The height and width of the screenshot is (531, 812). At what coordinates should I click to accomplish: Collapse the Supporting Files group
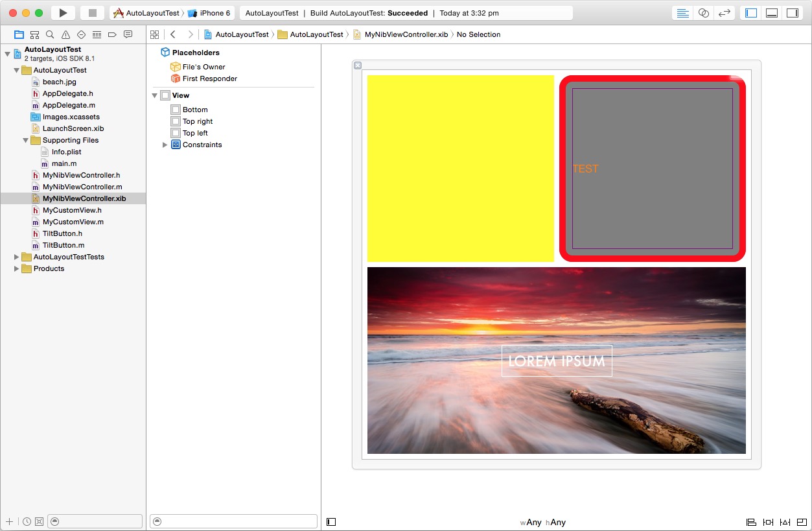[26, 140]
